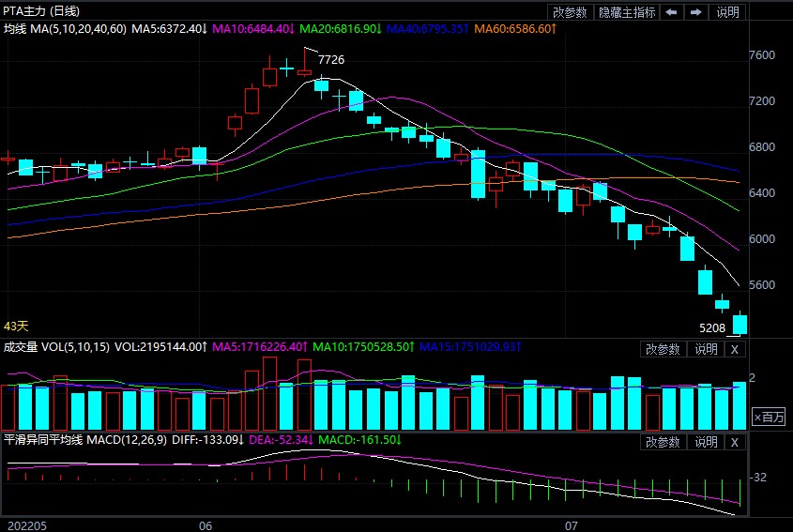
Task: Open 改参数 in the MACD panel
Action: pos(664,442)
